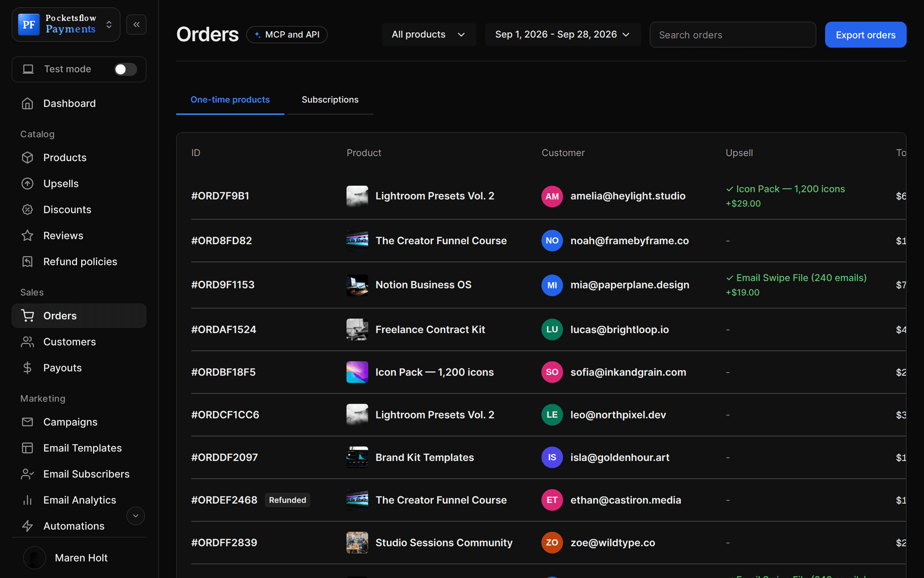Open Upsells from the sidebar menu
The image size is (924, 578).
coord(79,184)
